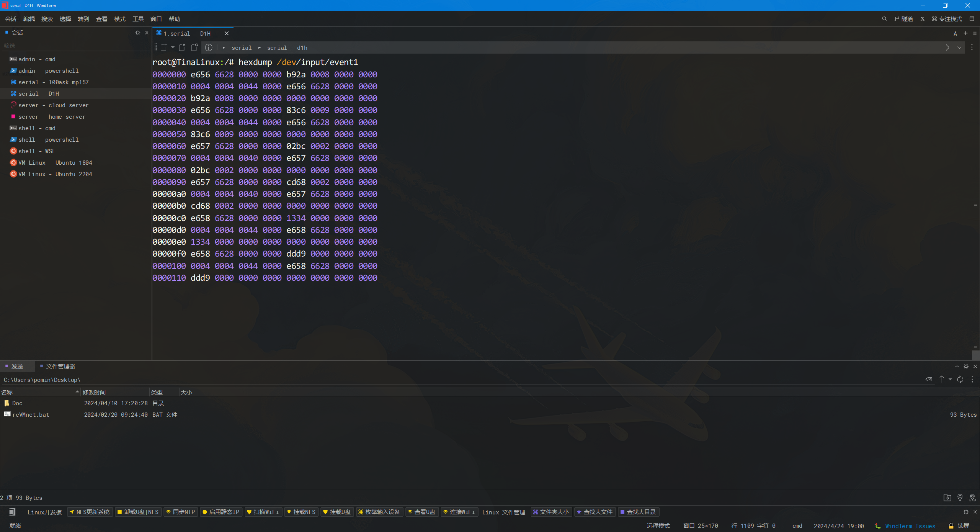Open the 会话 menu
This screenshot has height=532, width=980.
coord(11,19)
